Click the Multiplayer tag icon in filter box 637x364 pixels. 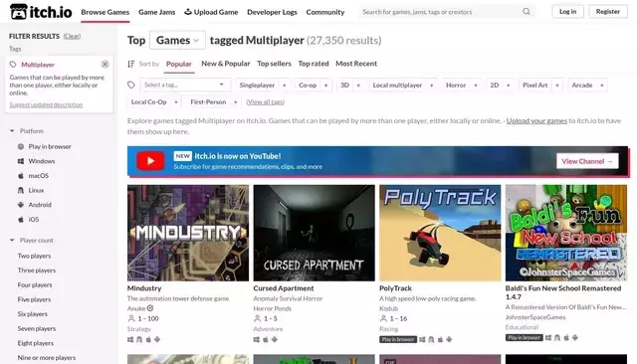point(13,65)
